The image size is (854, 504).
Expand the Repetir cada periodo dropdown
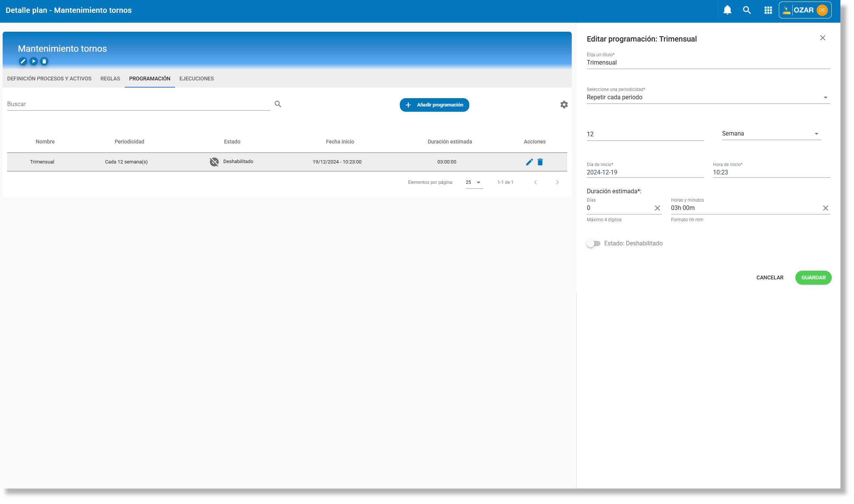[x=708, y=97]
